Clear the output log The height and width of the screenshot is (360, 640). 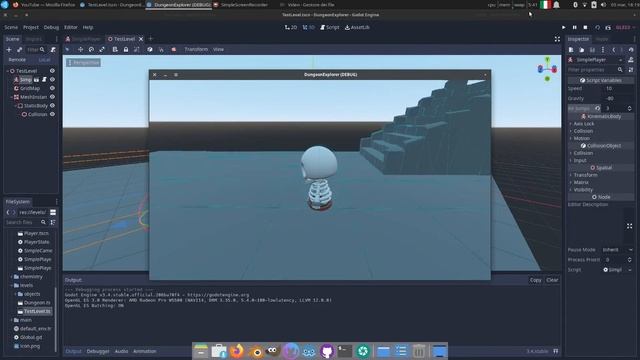[x=552, y=280]
